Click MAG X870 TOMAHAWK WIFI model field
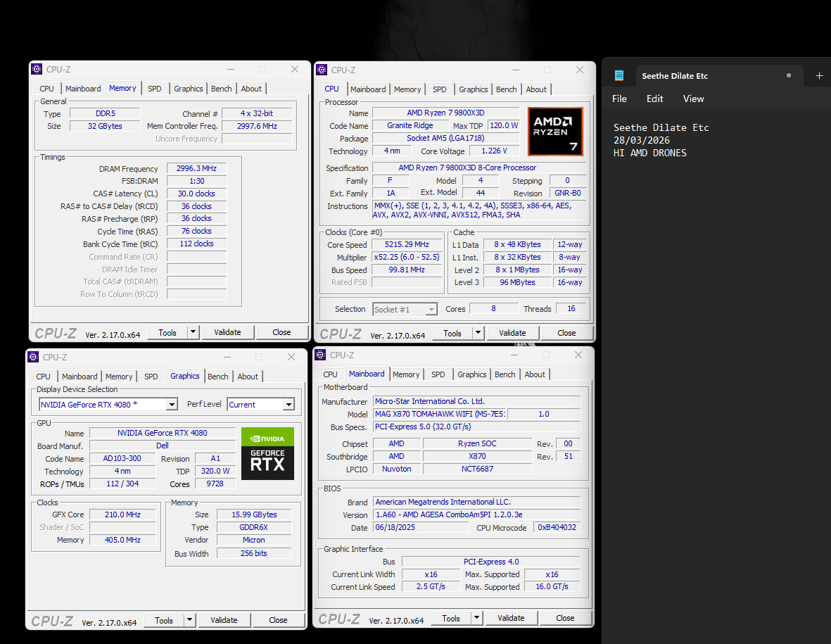This screenshot has height=644, width=831. pos(440,414)
